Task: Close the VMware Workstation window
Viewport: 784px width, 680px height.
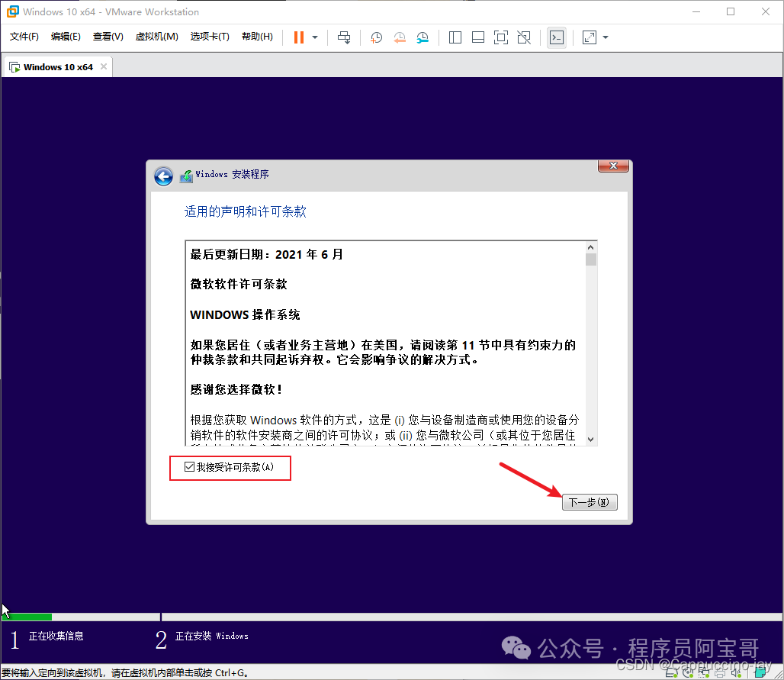Action: (766, 11)
